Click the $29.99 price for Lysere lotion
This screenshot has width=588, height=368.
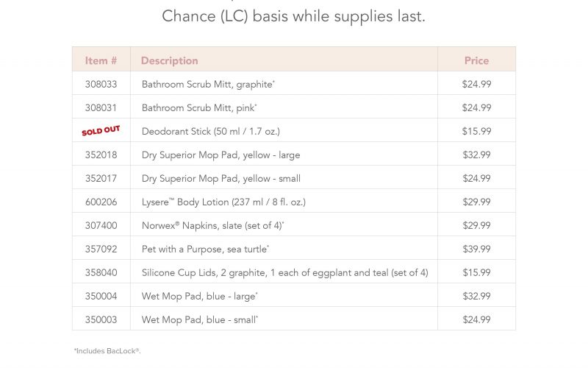pyautogui.click(x=476, y=202)
